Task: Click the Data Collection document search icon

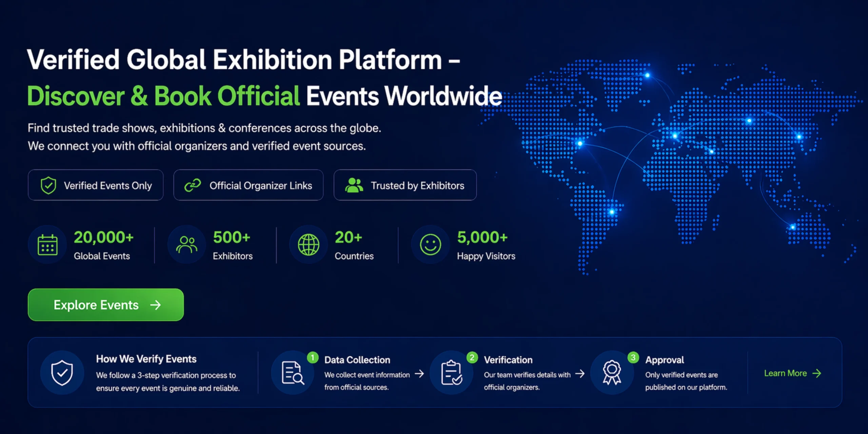Action: click(292, 373)
